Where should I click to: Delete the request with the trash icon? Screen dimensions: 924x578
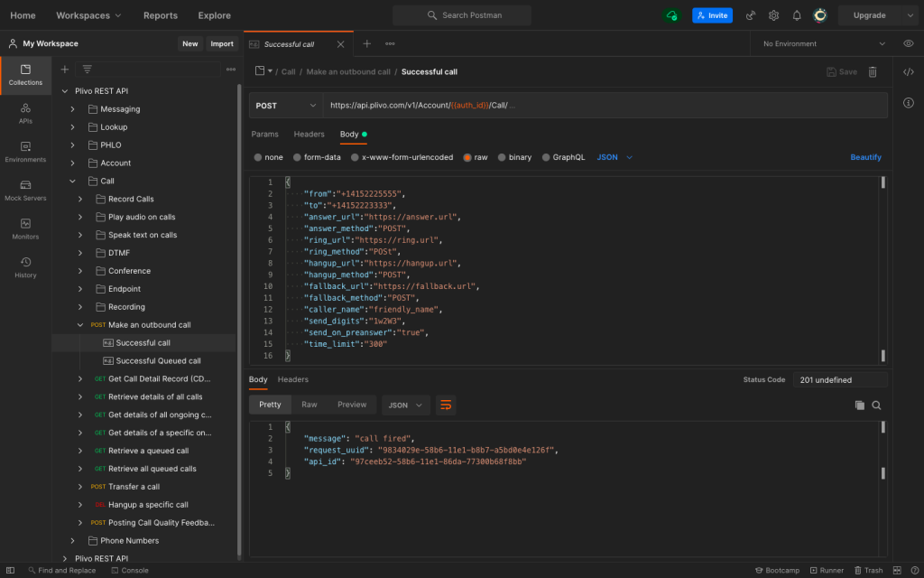(872, 71)
